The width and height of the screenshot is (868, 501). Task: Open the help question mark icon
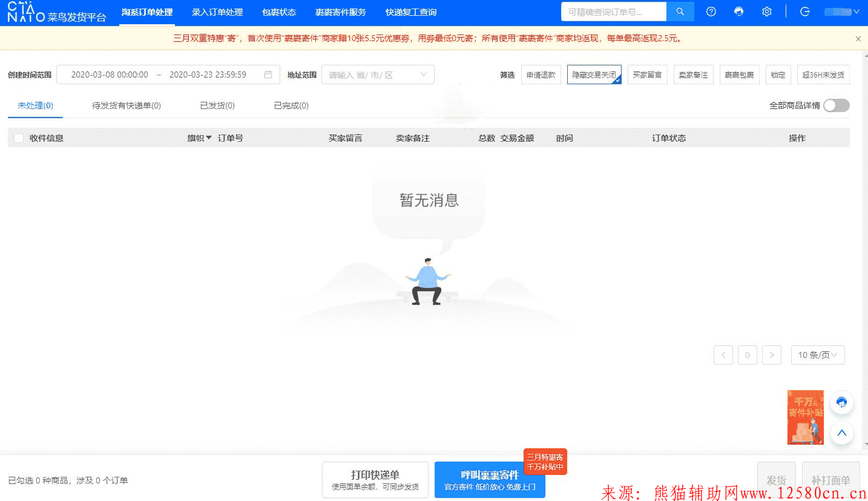(x=711, y=12)
